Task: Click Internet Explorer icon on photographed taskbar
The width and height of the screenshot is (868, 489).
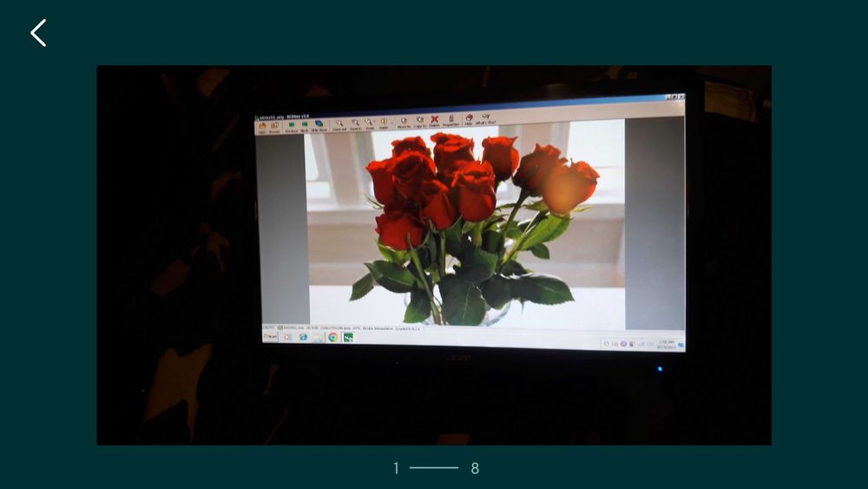Action: point(303,337)
